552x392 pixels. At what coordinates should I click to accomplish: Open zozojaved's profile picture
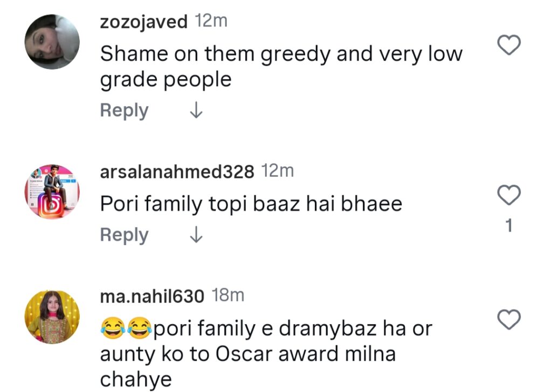pos(53,42)
